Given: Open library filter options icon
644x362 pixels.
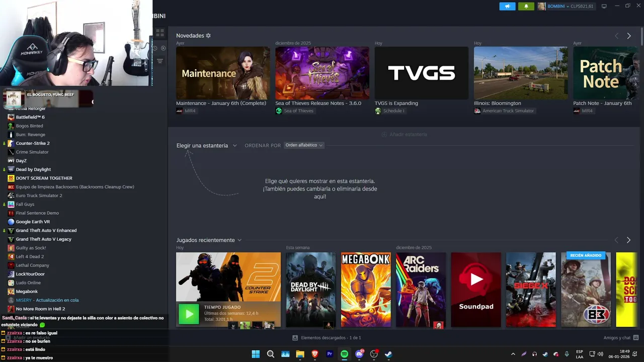Looking at the screenshot, I should 160,61.
